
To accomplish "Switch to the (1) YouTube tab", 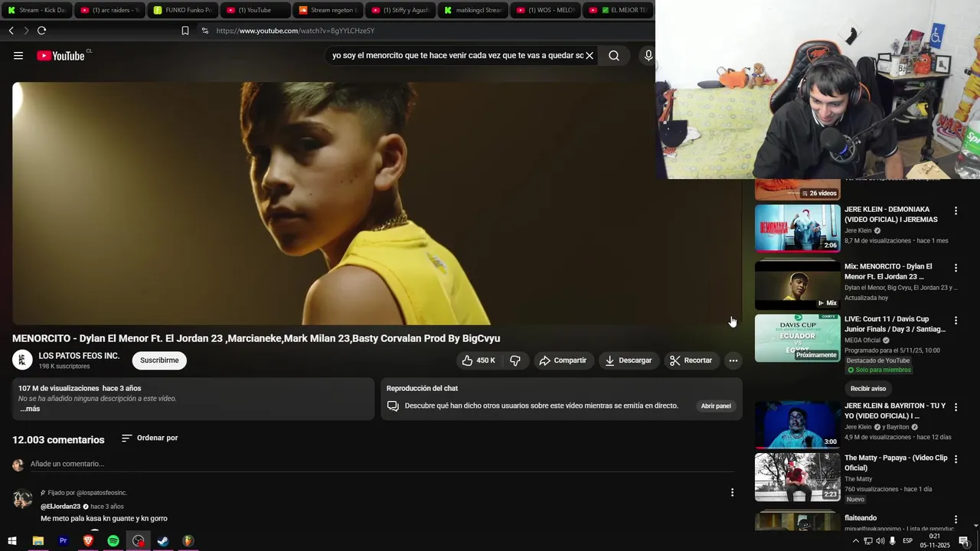I will click(256, 10).
